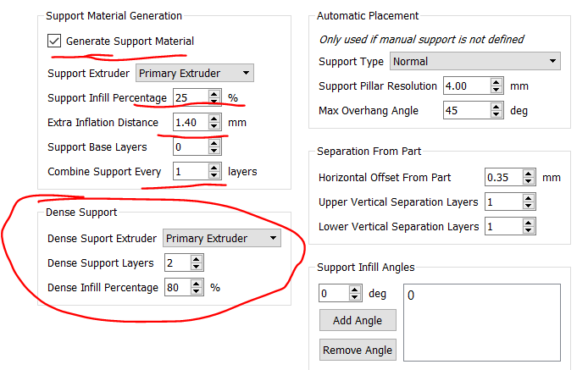Click the Remove Angle button
This screenshot has height=370, width=588.
coord(357,351)
